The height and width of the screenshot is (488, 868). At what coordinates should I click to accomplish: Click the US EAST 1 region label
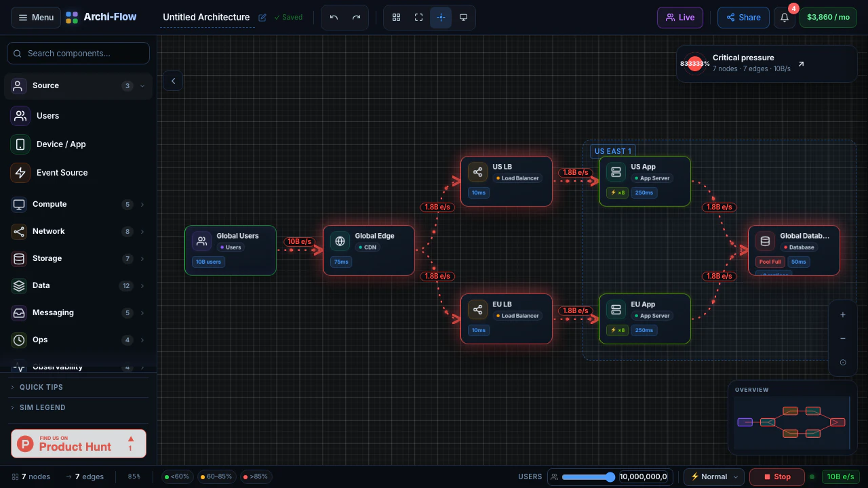(x=613, y=151)
